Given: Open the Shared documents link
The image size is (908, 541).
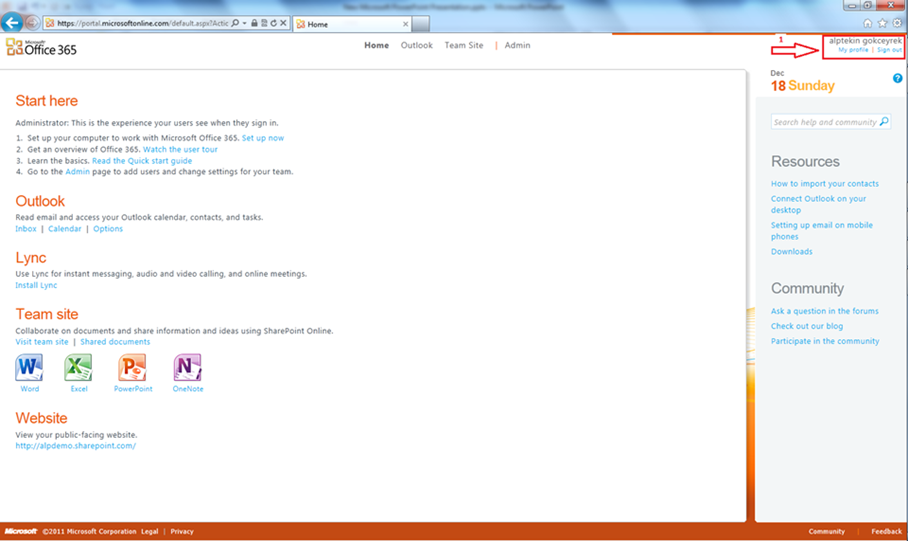Looking at the screenshot, I should tap(115, 342).
